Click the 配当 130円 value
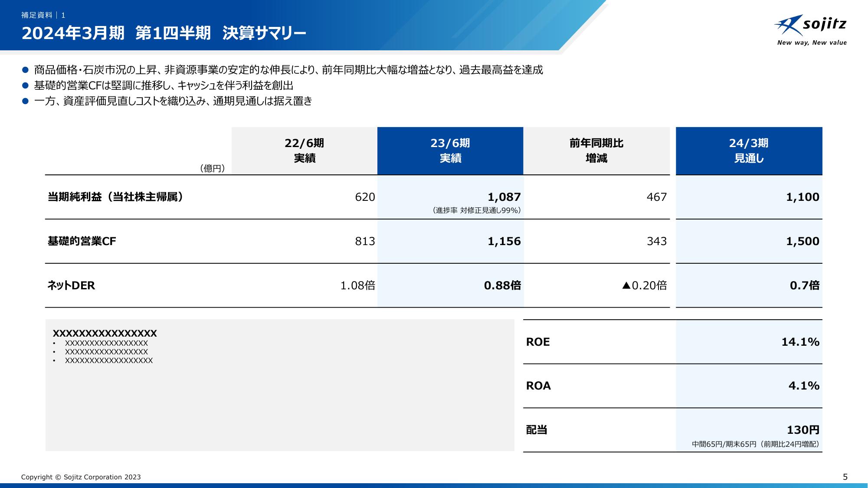This screenshot has height=488, width=868. 802,430
